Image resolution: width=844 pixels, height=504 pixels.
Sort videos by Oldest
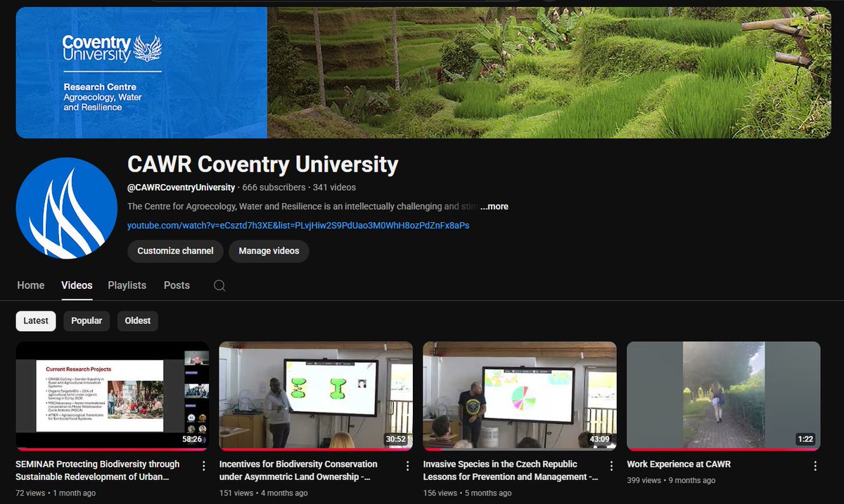(138, 321)
